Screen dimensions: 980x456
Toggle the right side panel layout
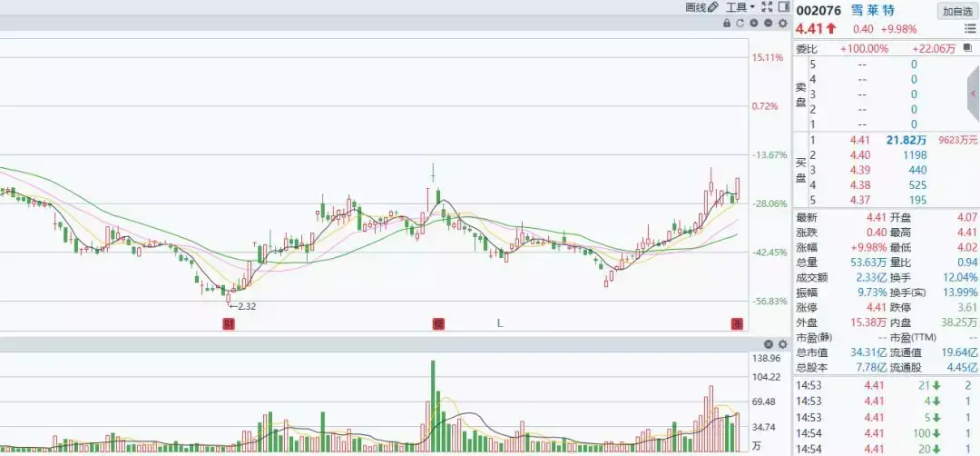(x=784, y=7)
